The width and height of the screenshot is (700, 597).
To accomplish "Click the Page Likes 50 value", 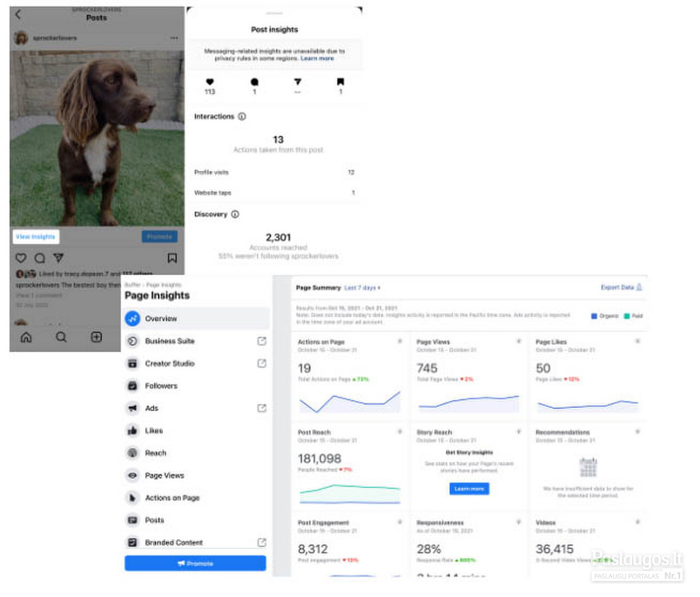I will pyautogui.click(x=543, y=369).
